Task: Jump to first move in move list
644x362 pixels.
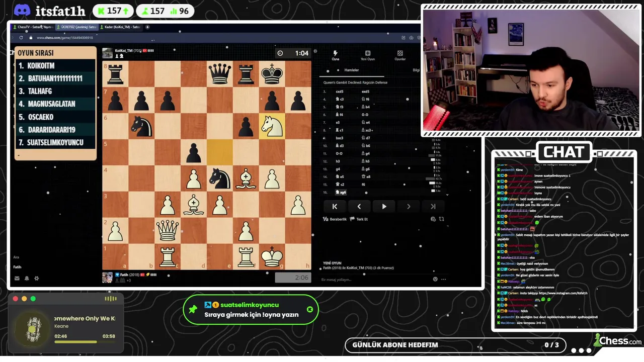Action: pos(335,206)
